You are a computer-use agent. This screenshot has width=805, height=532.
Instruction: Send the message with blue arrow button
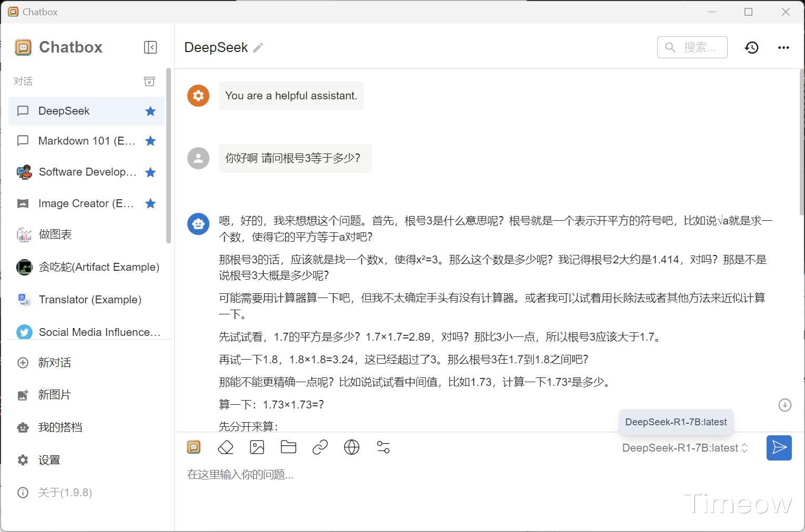tap(779, 448)
